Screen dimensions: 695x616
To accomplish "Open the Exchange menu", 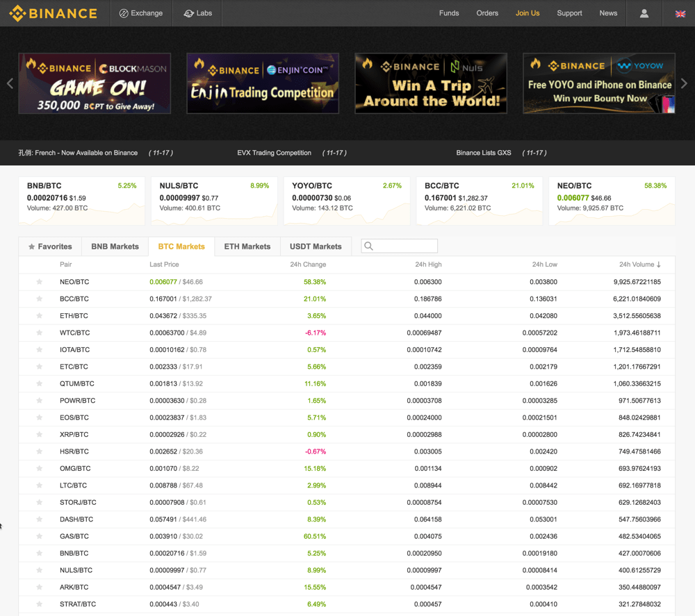I will click(x=141, y=13).
